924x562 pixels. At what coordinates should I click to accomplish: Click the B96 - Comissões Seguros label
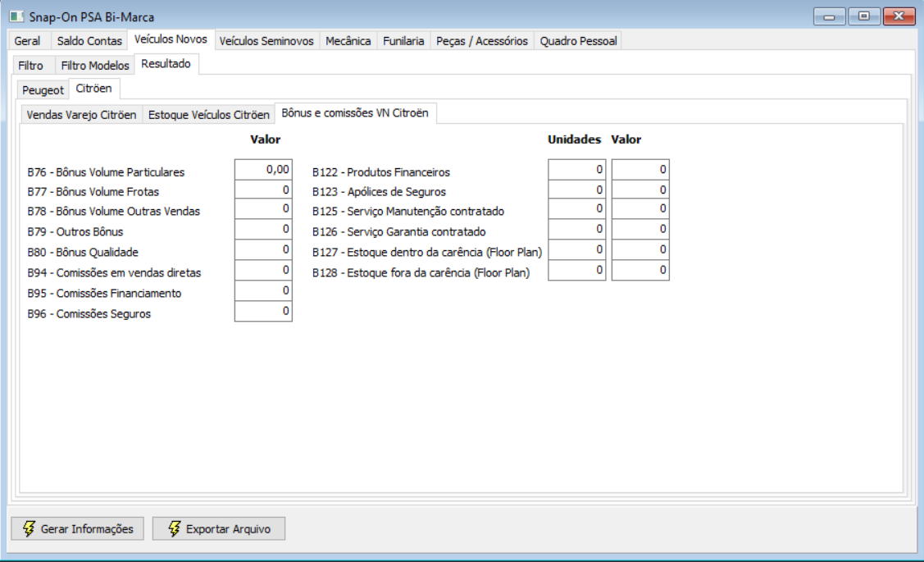pyautogui.click(x=89, y=313)
